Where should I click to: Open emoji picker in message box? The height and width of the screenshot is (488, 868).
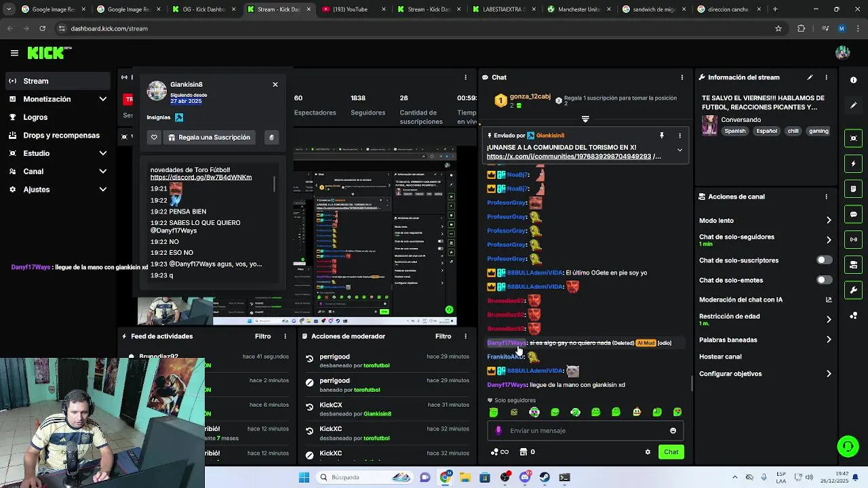(673, 430)
